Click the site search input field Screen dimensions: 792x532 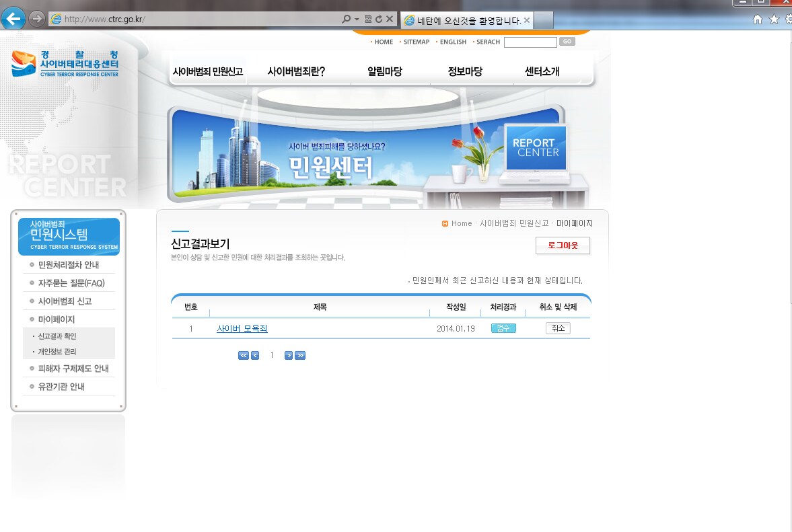(x=530, y=42)
